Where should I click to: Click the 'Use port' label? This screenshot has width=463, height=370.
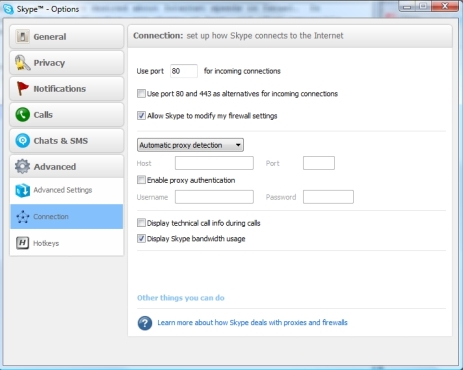150,71
